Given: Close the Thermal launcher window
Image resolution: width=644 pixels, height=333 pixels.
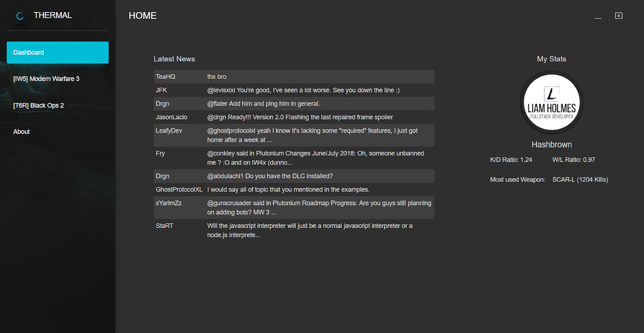Looking at the screenshot, I should [619, 16].
